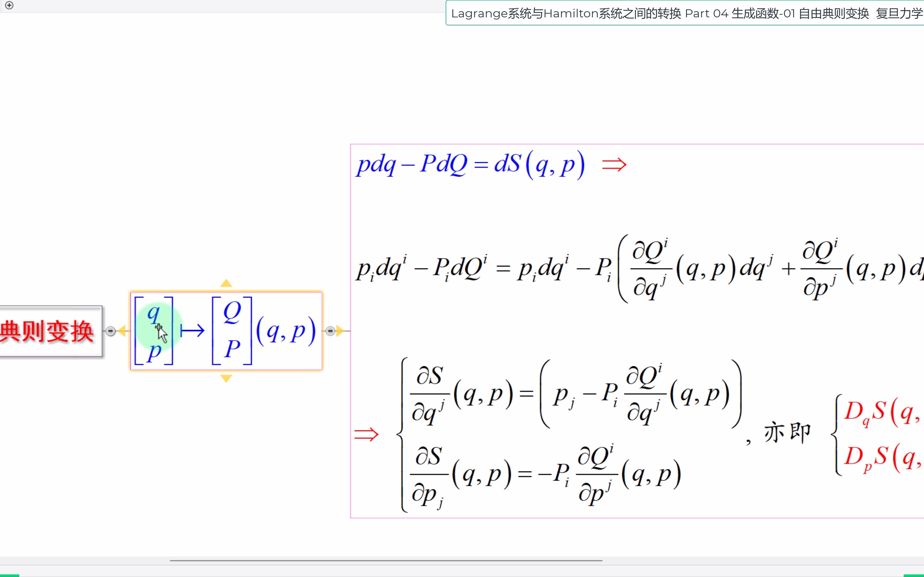This screenshot has width=924, height=577.
Task: Click the green bar at bottom-left corner
Action: [x=9, y=575]
